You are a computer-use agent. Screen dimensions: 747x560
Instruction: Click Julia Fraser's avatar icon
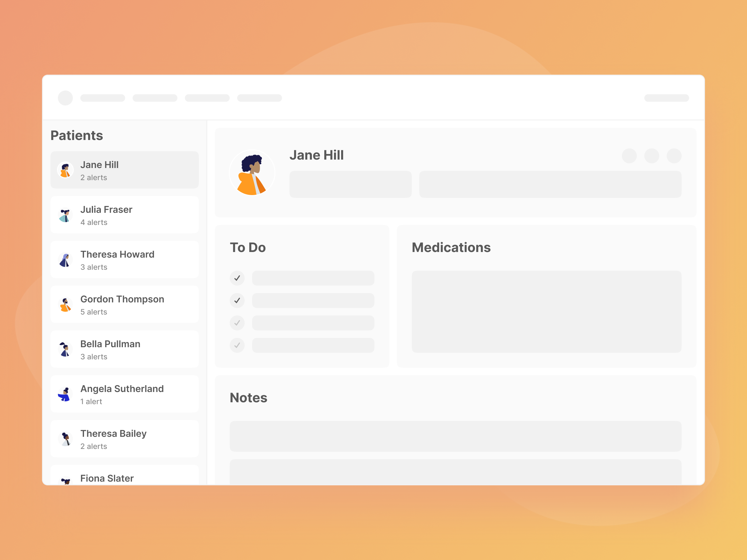point(65,215)
